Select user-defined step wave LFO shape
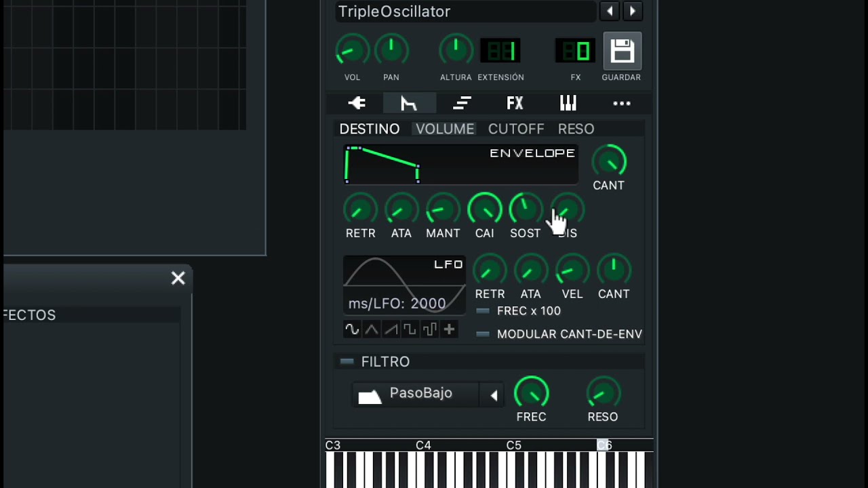This screenshot has height=488, width=868. point(429,329)
